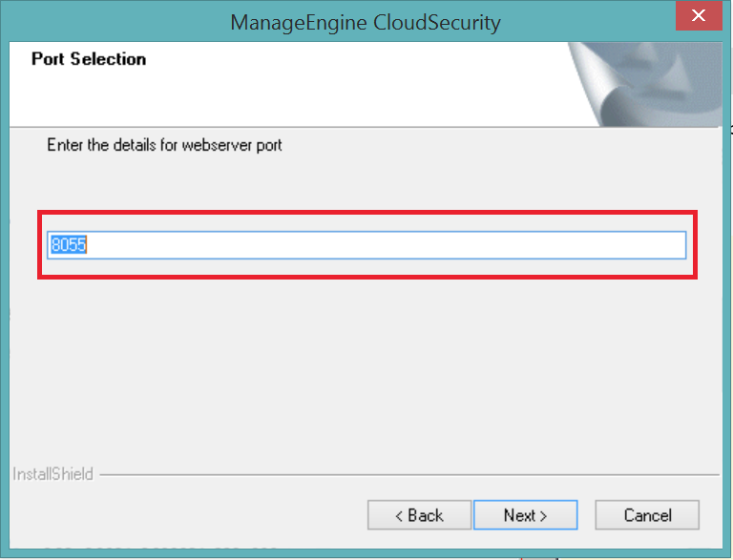
Task: Click inside the webserver port input field
Action: pyautogui.click(x=366, y=245)
